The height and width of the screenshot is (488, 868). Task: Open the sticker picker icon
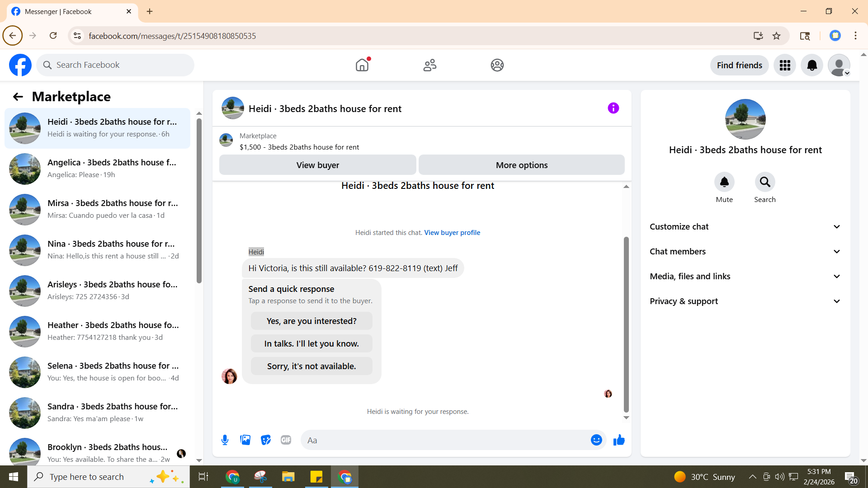(x=266, y=440)
